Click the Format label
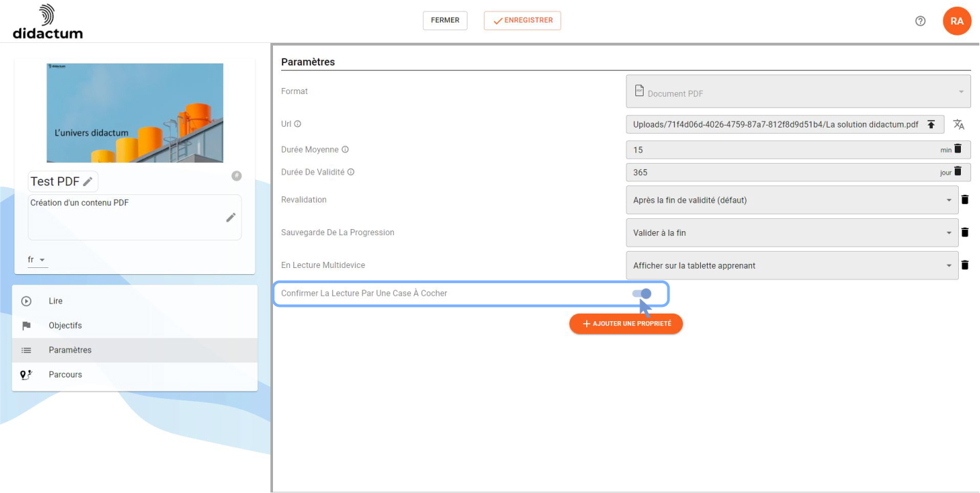The width and height of the screenshot is (980, 493). (294, 91)
